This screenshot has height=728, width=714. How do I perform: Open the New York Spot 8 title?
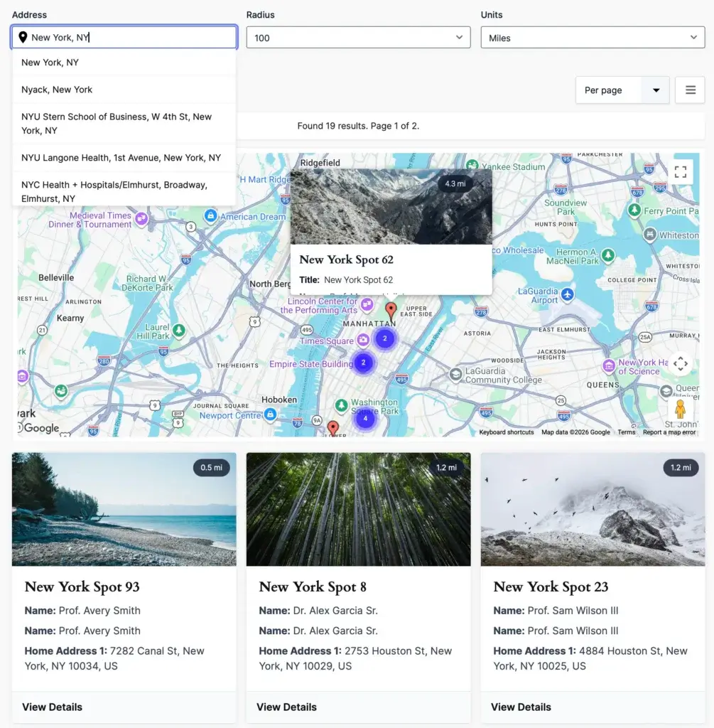tap(312, 587)
